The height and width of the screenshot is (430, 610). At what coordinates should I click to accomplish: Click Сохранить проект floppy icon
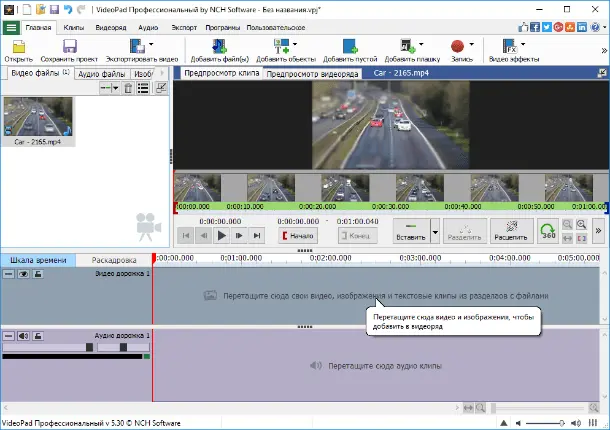click(70, 47)
